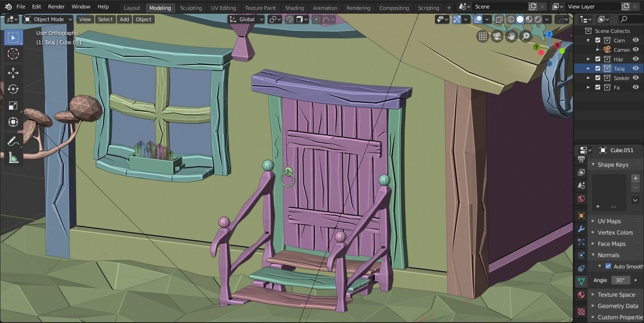
Task: Choose the 3D Cursor tool
Action: pos(13,54)
